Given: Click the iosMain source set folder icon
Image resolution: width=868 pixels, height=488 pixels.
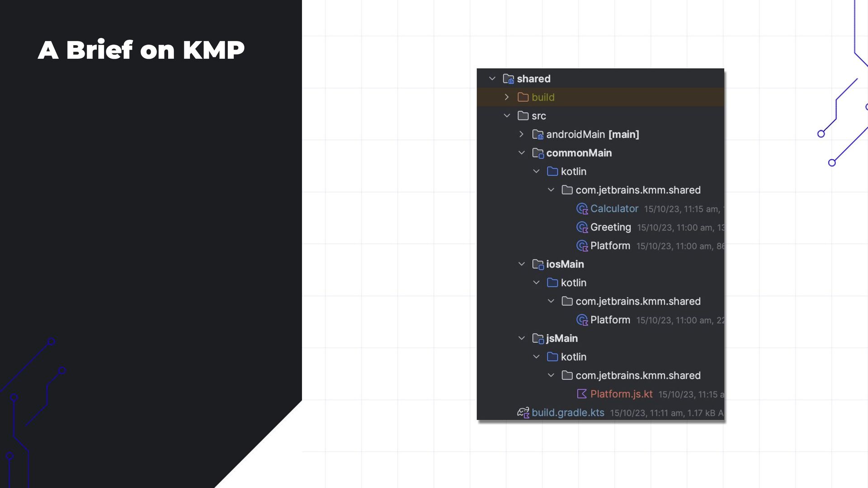Looking at the screenshot, I should coord(538,264).
